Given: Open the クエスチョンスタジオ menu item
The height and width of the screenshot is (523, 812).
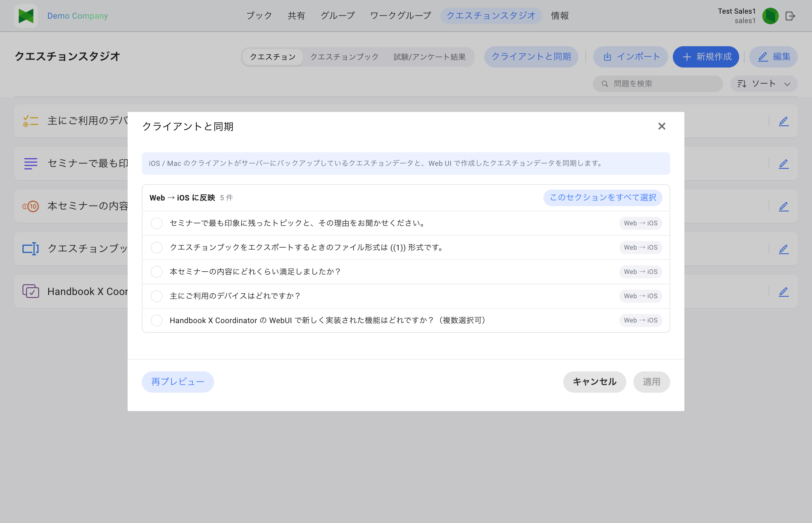Looking at the screenshot, I should tap(491, 16).
